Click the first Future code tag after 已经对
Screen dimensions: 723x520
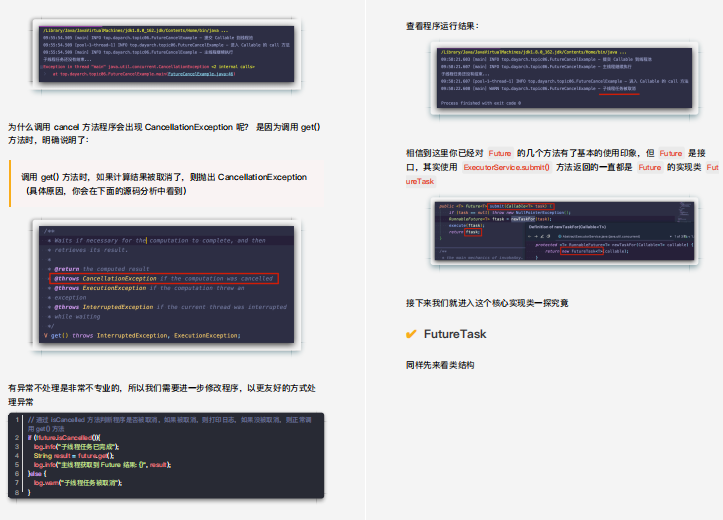(500, 154)
